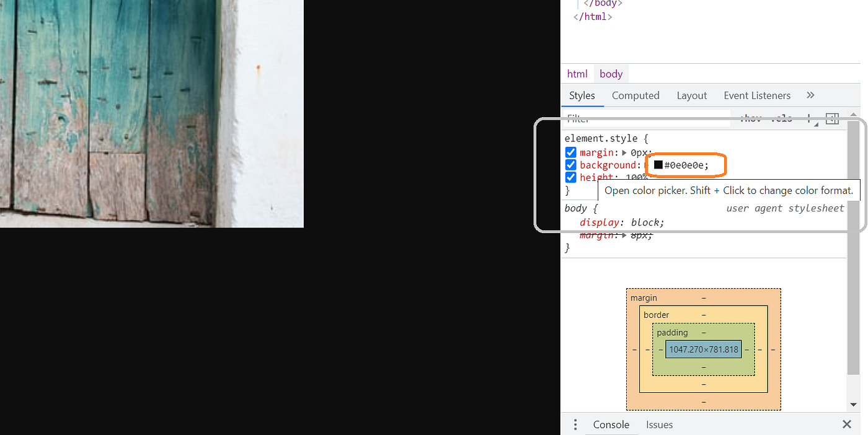868x435 pixels.
Task: Switch to the Issues tab
Action: click(x=659, y=424)
